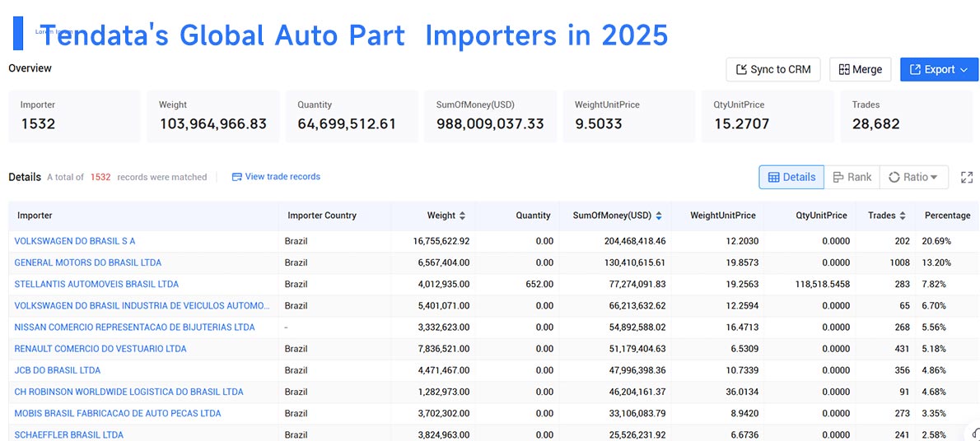Select the Weight overview value 103,964,966.83
The width and height of the screenshot is (980, 441).
pyautogui.click(x=212, y=123)
